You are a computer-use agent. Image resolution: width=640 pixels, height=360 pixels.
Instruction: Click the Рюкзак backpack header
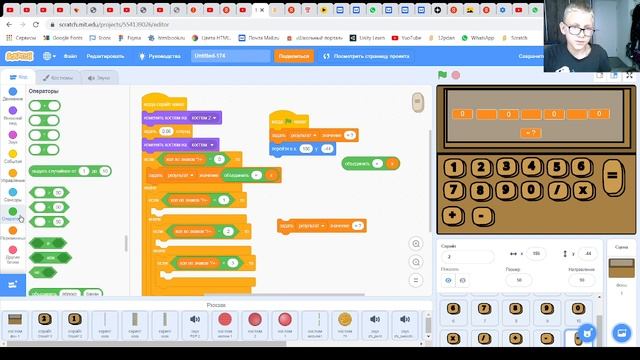216,305
